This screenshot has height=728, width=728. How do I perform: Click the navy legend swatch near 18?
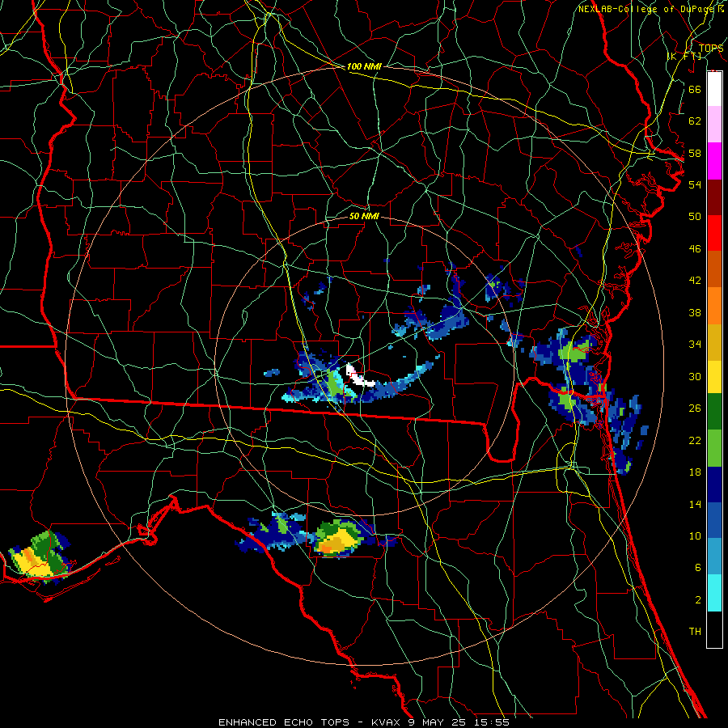coord(714,485)
